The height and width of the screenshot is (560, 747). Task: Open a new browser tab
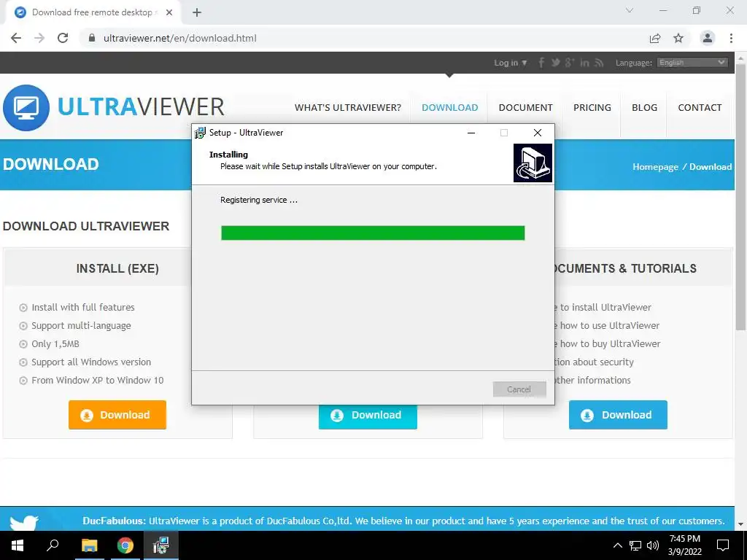point(197,12)
